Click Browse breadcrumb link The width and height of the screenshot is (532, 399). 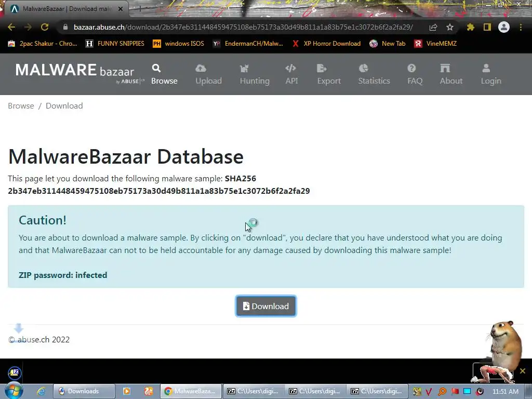click(21, 106)
